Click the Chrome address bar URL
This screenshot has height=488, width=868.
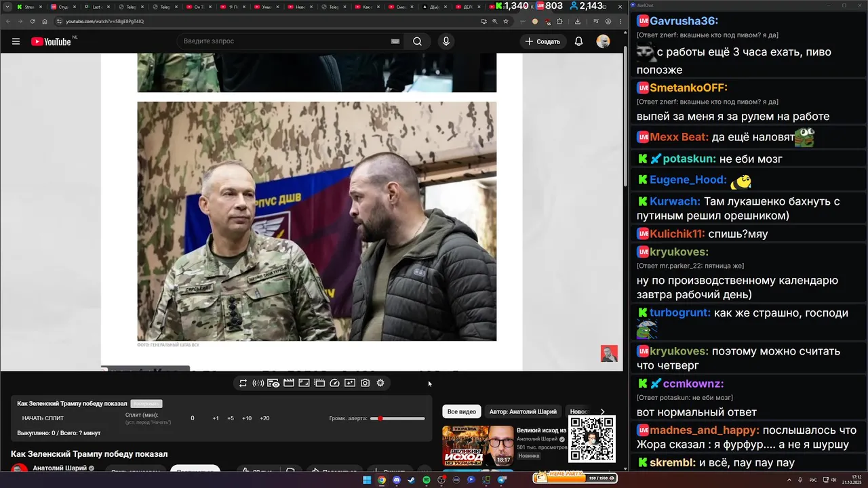[x=105, y=21]
